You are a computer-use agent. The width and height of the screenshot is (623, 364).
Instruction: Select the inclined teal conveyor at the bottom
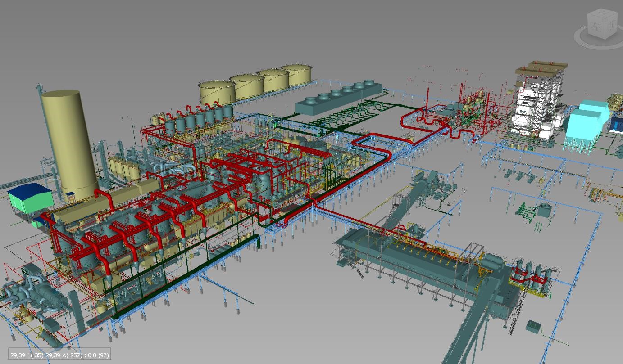(468, 332)
